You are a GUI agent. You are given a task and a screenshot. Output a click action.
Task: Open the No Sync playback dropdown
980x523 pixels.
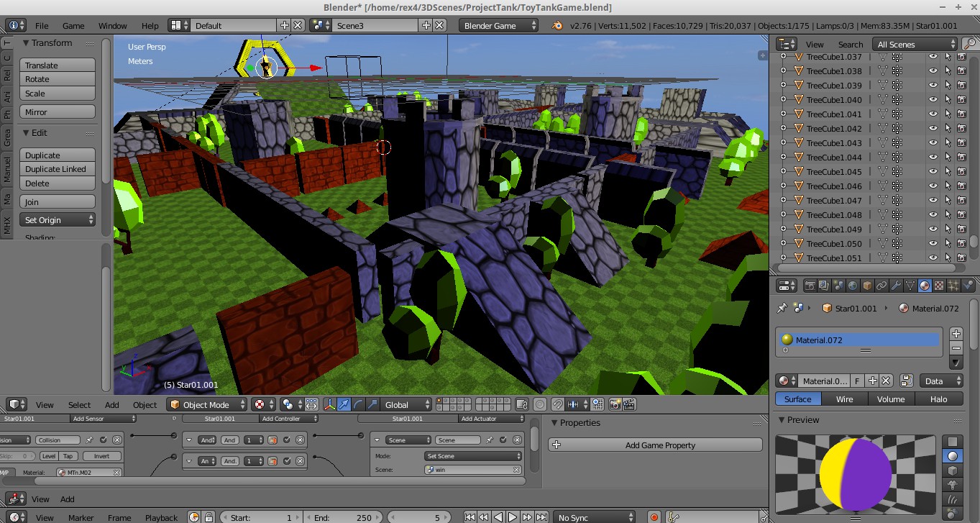[595, 517]
